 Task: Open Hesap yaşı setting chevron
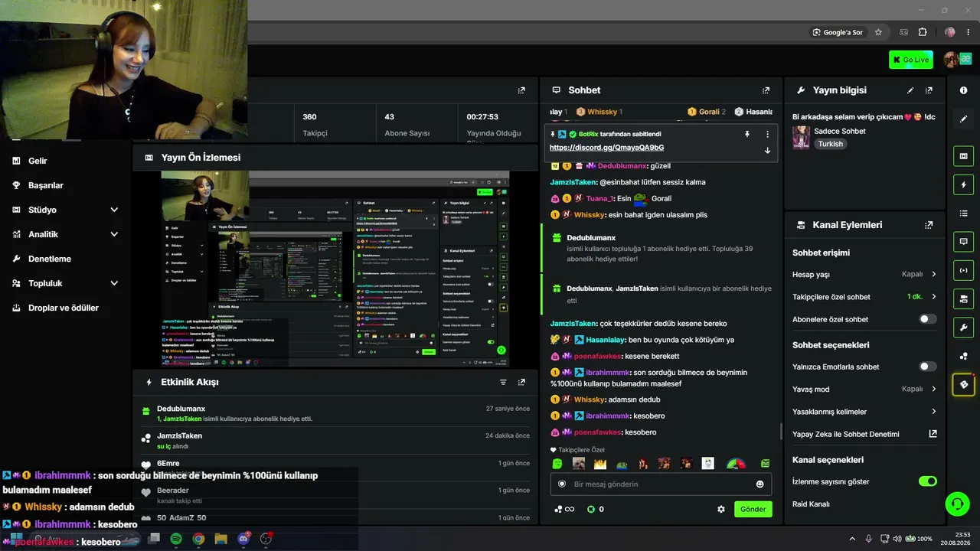tap(933, 274)
